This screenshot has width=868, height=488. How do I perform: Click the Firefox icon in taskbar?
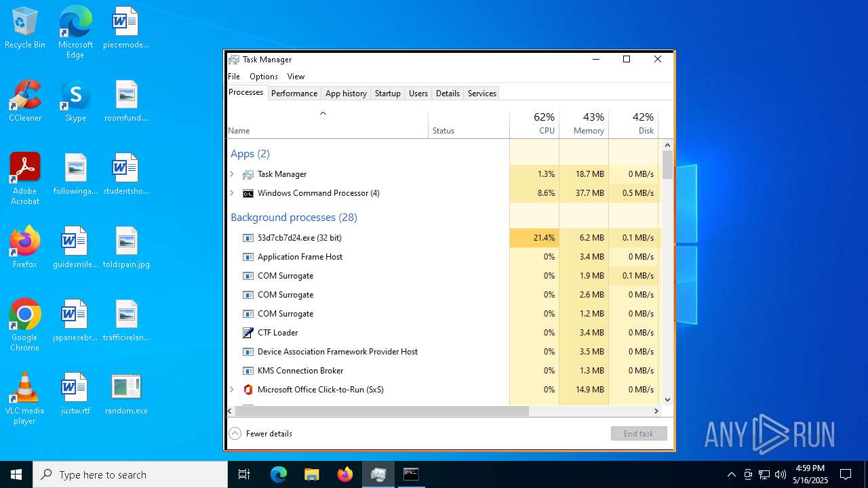[x=345, y=474]
